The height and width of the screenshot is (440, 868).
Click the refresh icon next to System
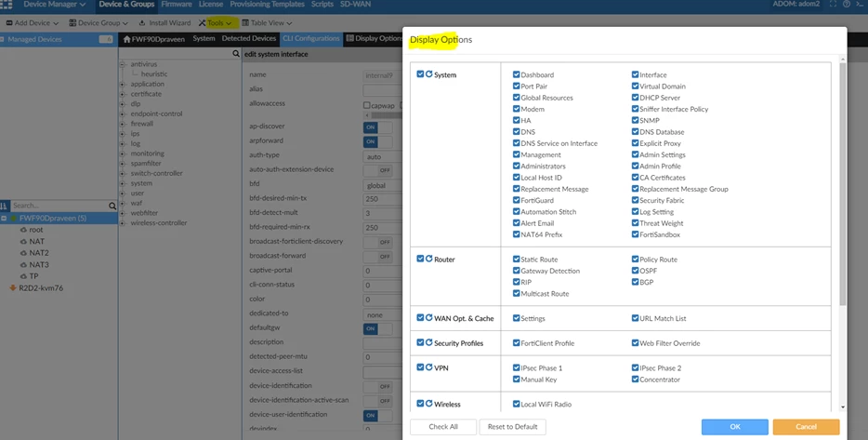coord(428,73)
